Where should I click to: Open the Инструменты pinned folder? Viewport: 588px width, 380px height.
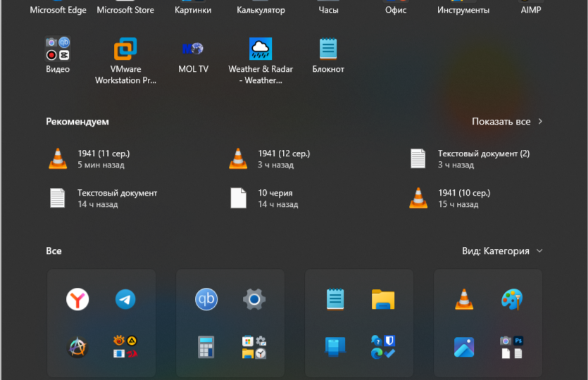pyautogui.click(x=463, y=8)
